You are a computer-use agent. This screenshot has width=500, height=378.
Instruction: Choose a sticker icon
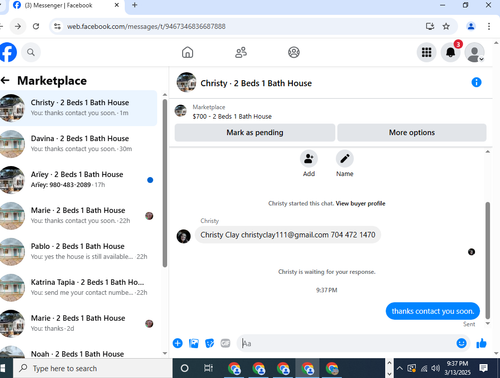point(209,343)
